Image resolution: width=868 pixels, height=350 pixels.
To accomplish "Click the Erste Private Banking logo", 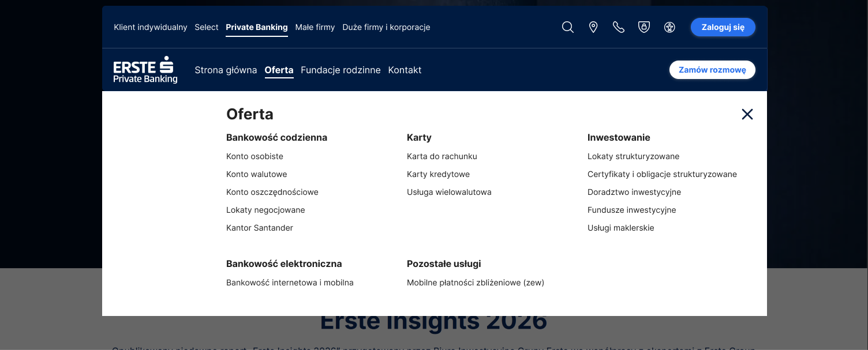I will click(145, 70).
